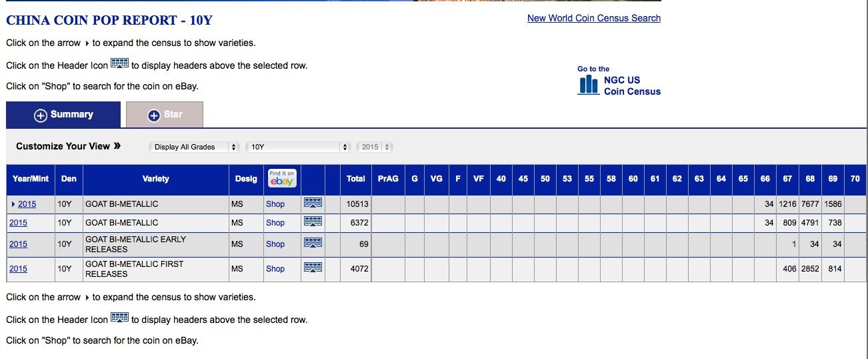Click the NGC US Coin Census bar-chart icon
The height and width of the screenshot is (359, 868).
pos(588,85)
